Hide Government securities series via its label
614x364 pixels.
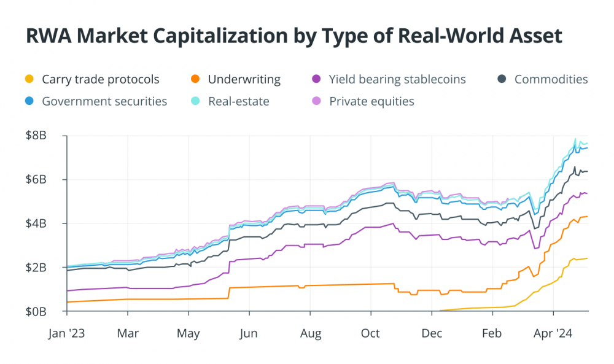(104, 101)
